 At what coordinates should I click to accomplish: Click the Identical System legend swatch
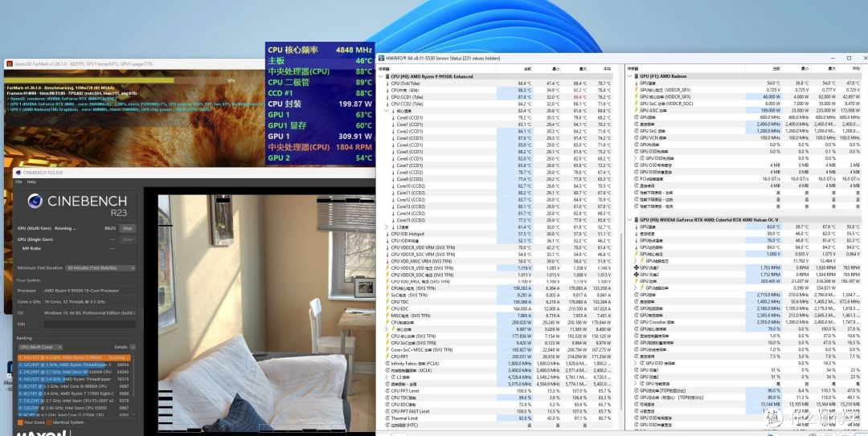coord(49,422)
